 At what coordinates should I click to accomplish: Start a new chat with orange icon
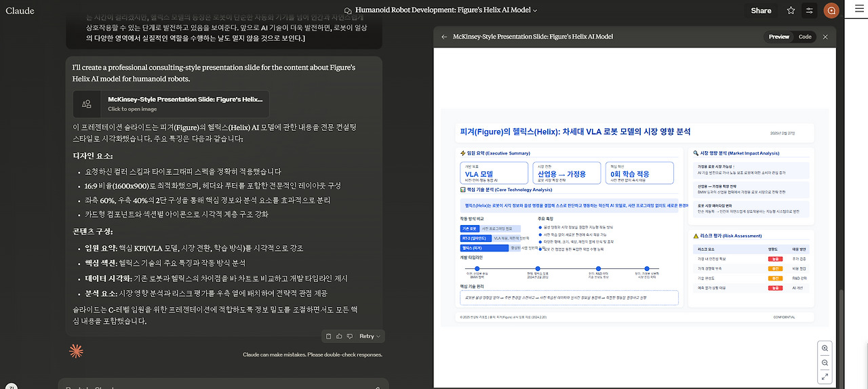click(x=830, y=10)
